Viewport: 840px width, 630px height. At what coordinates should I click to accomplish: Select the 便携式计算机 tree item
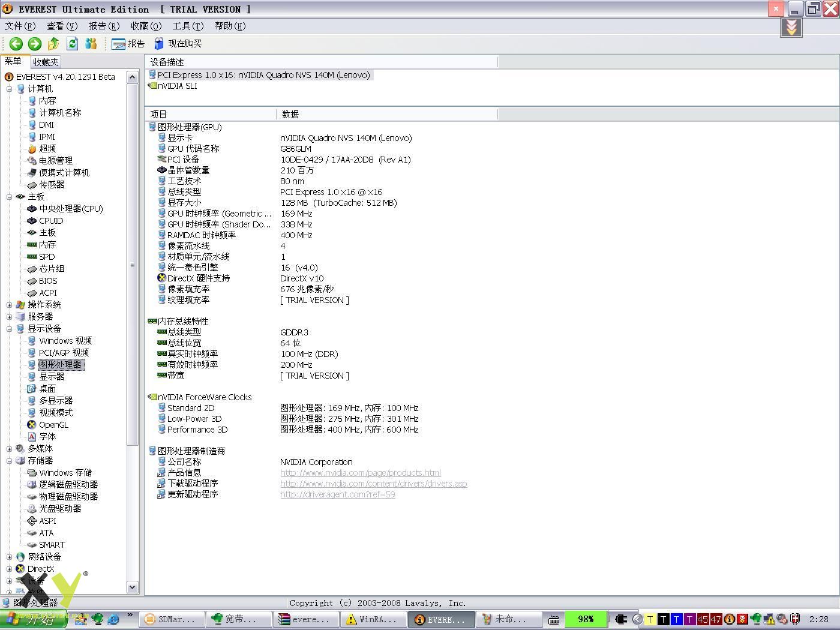64,173
